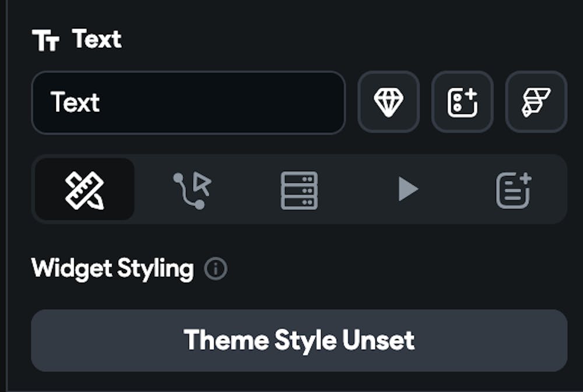
Task: Open the Backend Query database tab
Action: click(299, 189)
